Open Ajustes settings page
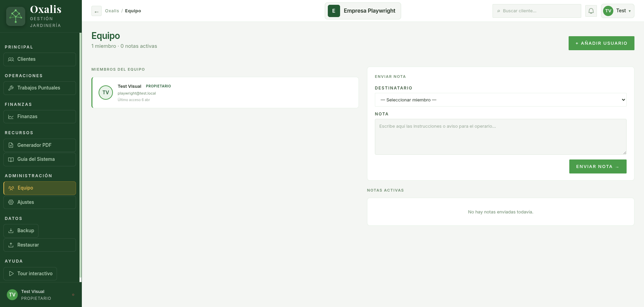 click(x=40, y=202)
